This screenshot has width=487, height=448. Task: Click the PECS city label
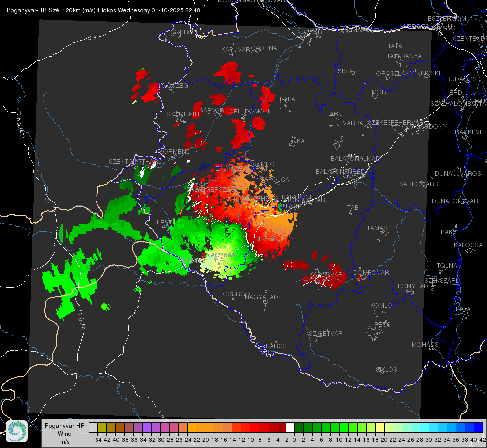click(x=382, y=324)
